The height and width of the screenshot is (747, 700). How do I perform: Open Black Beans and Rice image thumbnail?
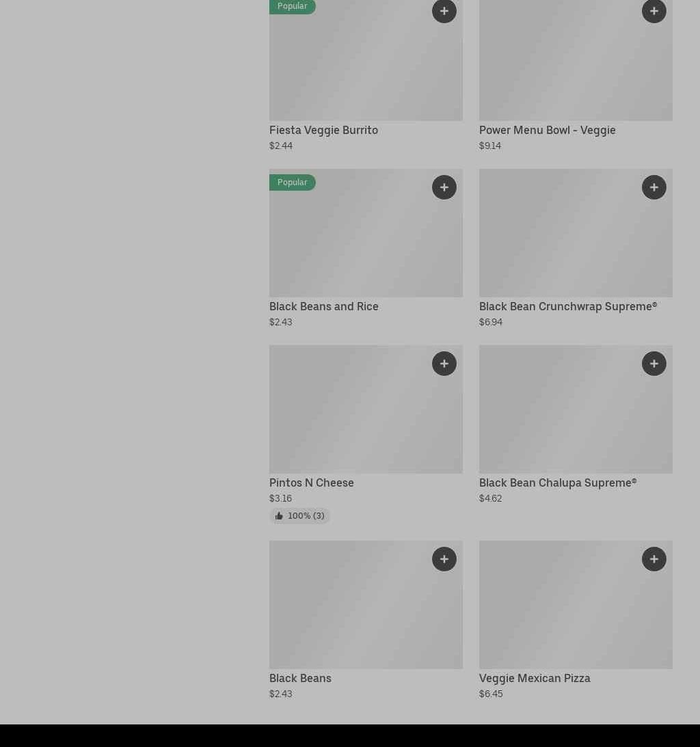pos(366,243)
